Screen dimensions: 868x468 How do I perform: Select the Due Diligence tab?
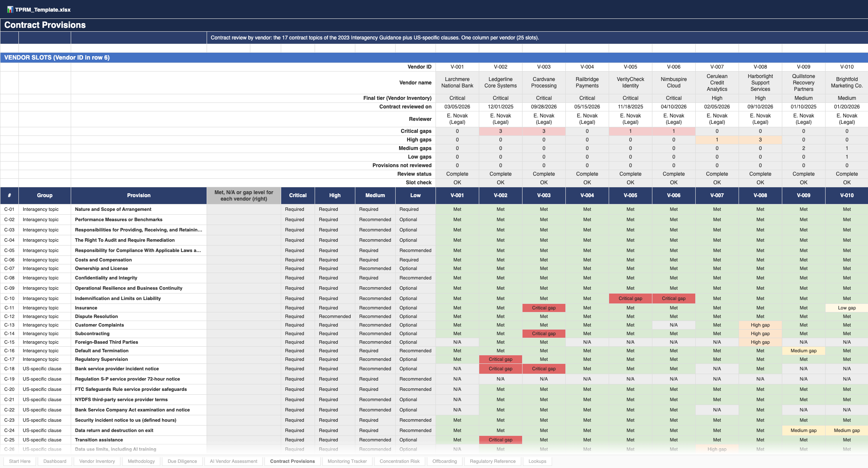pos(183,461)
